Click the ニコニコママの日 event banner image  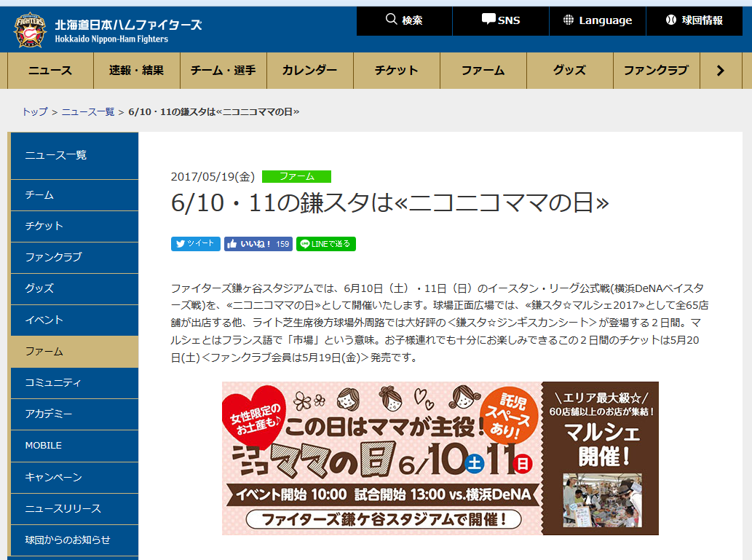coord(440,458)
